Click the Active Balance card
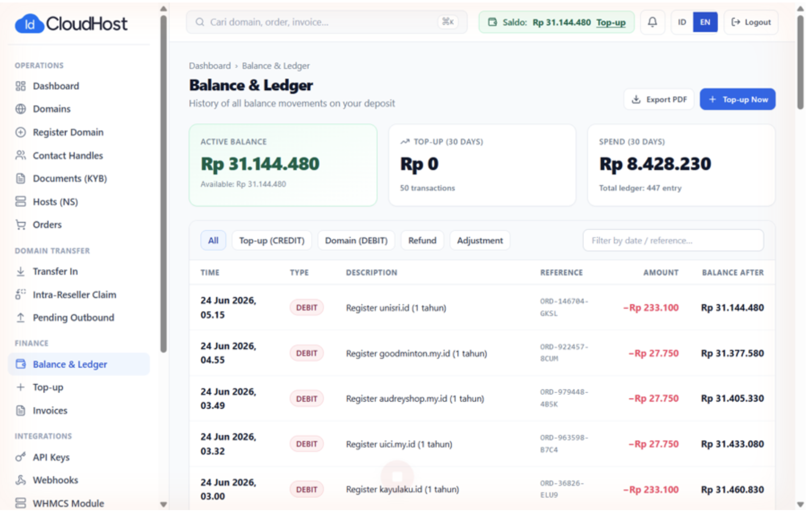The height and width of the screenshot is (520, 812). tap(283, 166)
